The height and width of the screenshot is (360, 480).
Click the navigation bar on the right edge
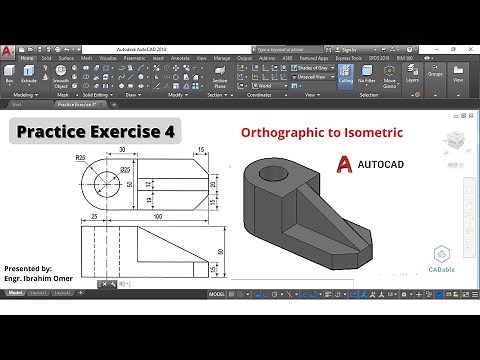coord(470,218)
